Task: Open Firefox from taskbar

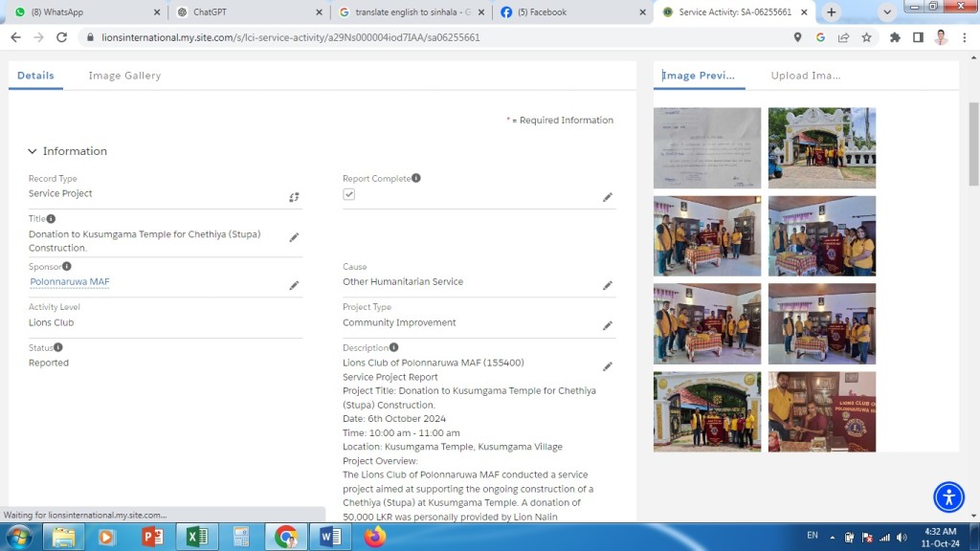Action: coord(375,537)
